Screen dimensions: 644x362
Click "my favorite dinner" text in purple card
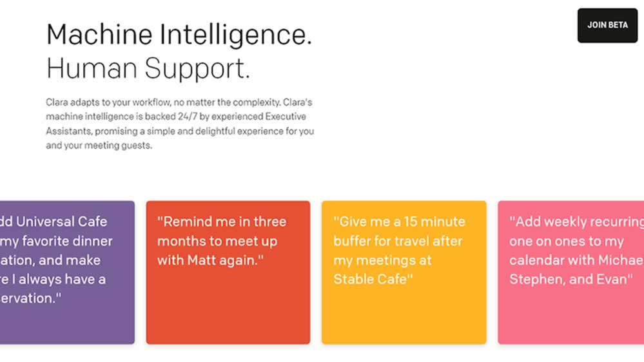pos(56,242)
